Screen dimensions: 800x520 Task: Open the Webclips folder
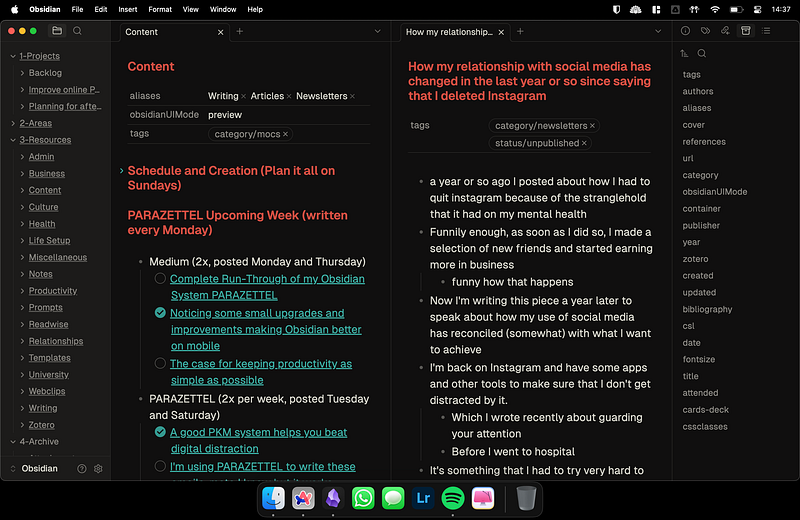[x=46, y=391]
